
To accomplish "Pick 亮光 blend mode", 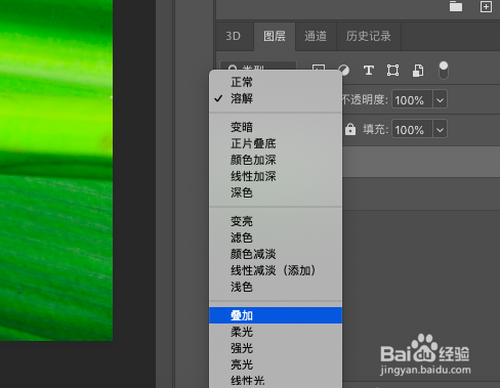I will coord(275,364).
